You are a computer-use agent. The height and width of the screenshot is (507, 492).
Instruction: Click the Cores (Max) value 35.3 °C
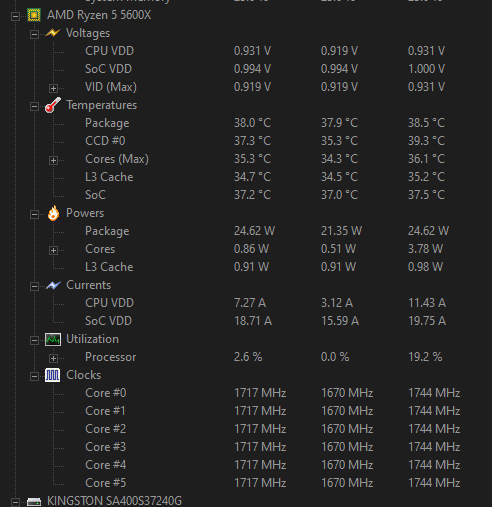(252, 159)
